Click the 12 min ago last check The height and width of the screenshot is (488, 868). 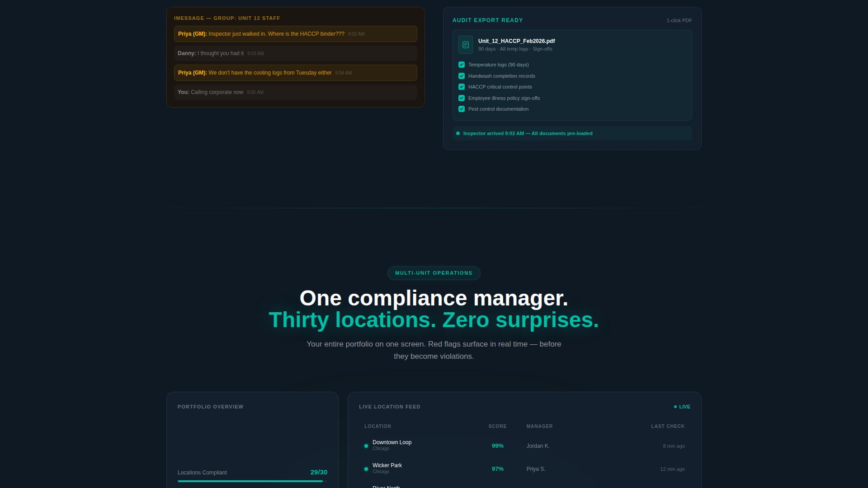click(672, 469)
